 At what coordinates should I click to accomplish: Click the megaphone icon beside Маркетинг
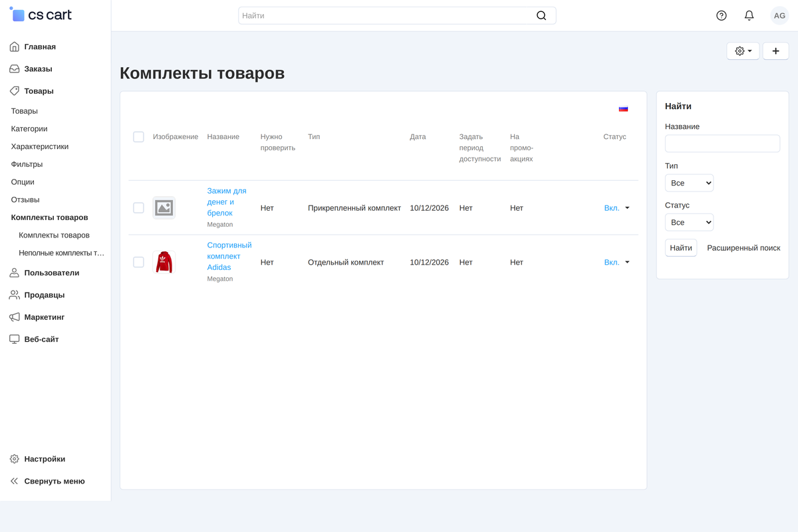pos(15,317)
